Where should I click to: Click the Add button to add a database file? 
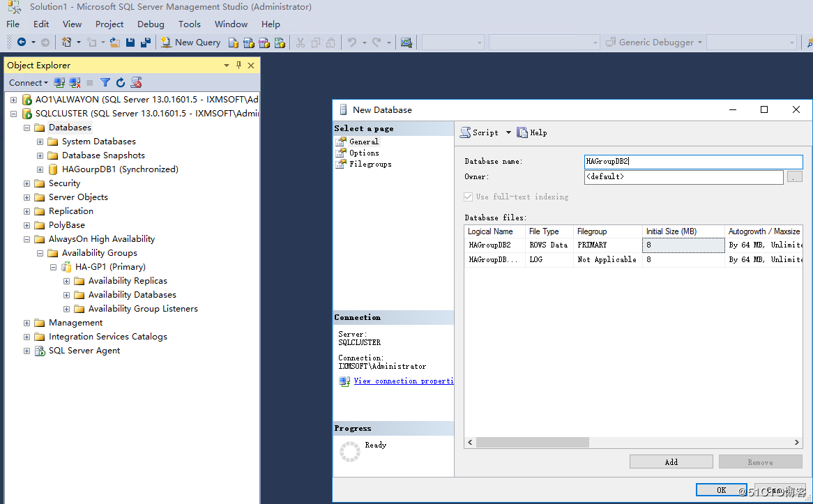670,461
